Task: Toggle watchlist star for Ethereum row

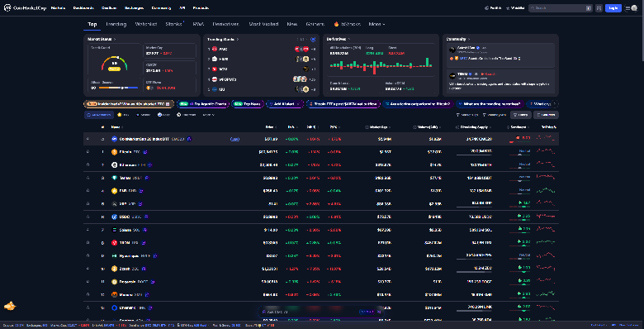Action: [x=88, y=164]
